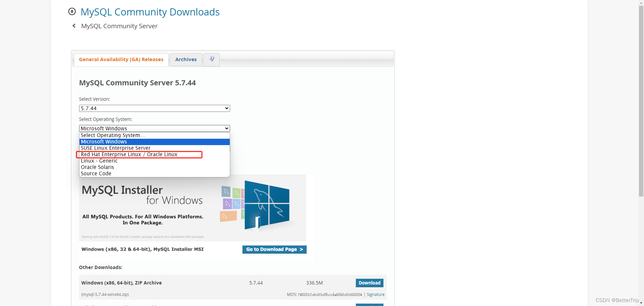Open the Select Operating System combo box
The image size is (644, 306).
(155, 129)
